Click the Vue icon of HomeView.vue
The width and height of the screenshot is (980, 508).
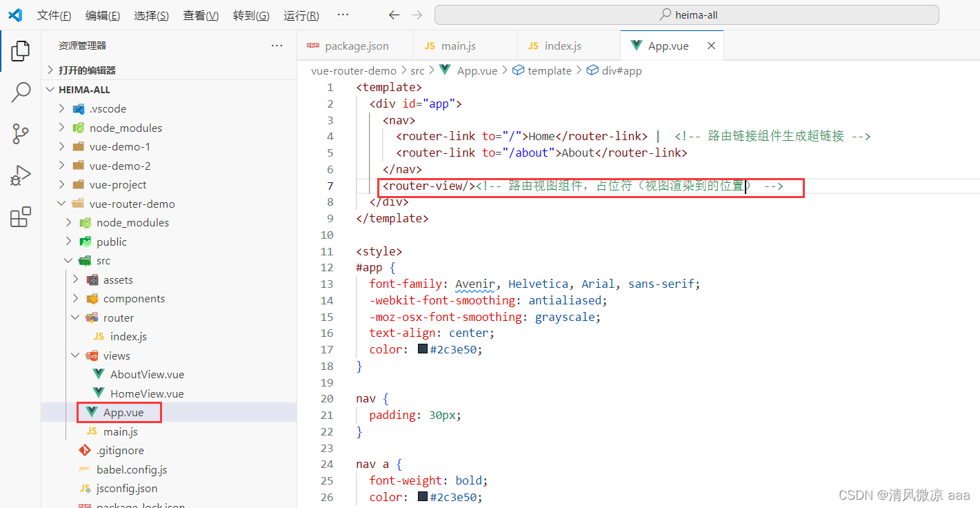[99, 393]
